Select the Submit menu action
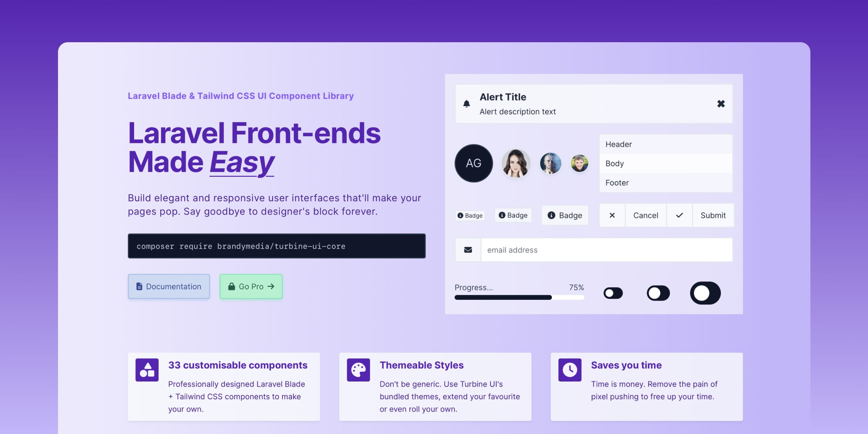The width and height of the screenshot is (868, 434). pyautogui.click(x=713, y=215)
